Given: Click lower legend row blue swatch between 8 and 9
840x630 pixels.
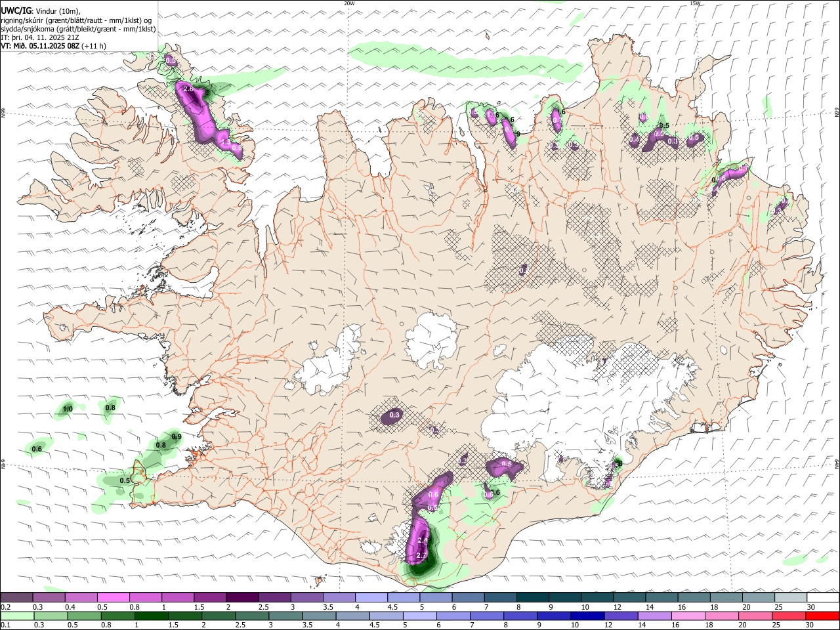Looking at the screenshot, I should pos(520,616).
